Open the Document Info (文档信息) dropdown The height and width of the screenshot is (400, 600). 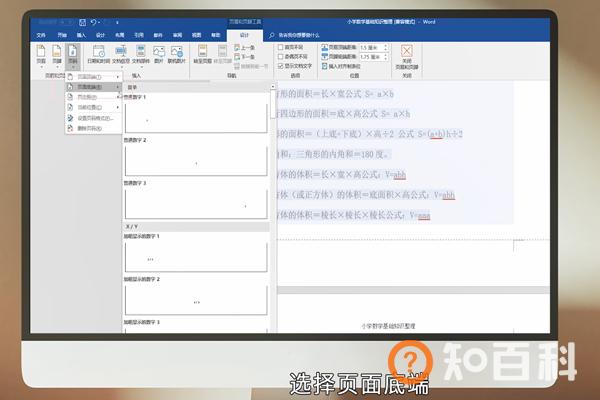[x=121, y=55]
